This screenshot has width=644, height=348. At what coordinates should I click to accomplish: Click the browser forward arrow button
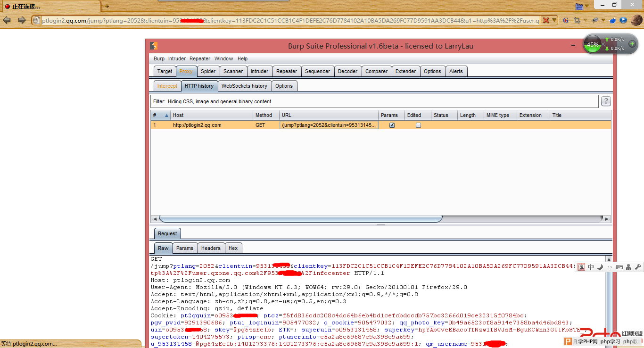[22, 20]
